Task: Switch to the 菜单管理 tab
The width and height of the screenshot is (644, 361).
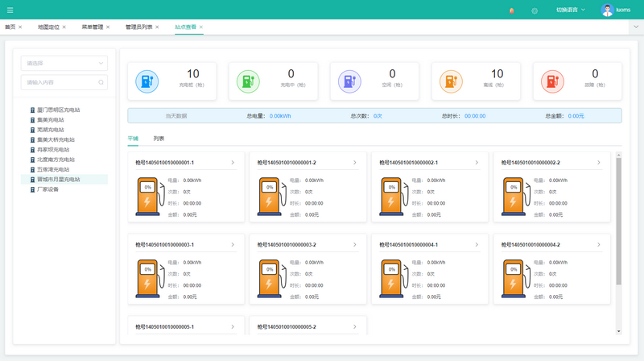Action: (93, 27)
